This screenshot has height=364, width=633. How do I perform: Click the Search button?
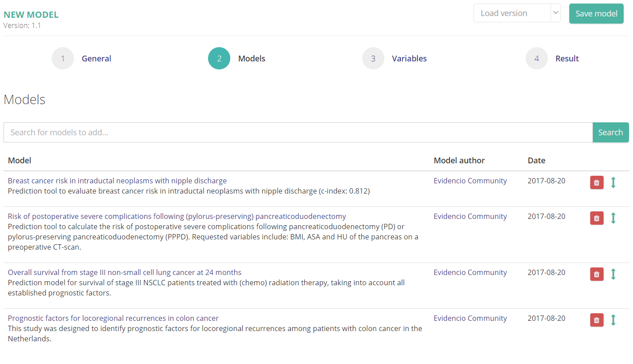point(610,133)
